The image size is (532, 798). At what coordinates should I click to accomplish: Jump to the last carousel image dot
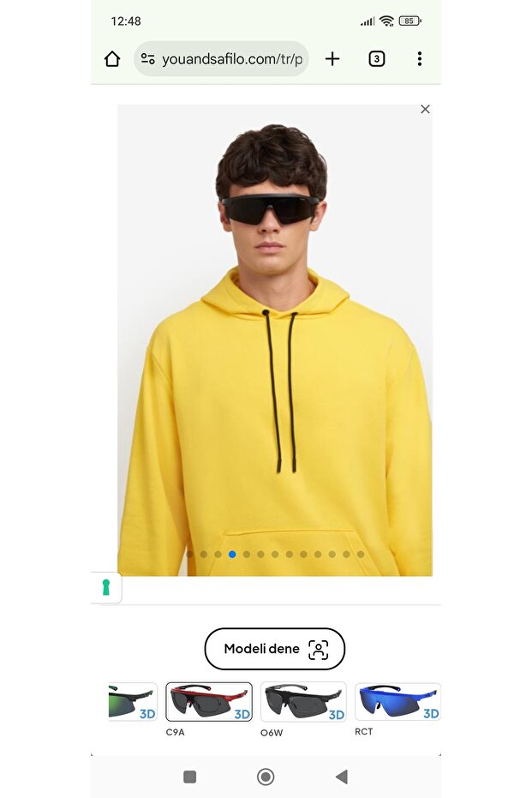click(x=361, y=555)
